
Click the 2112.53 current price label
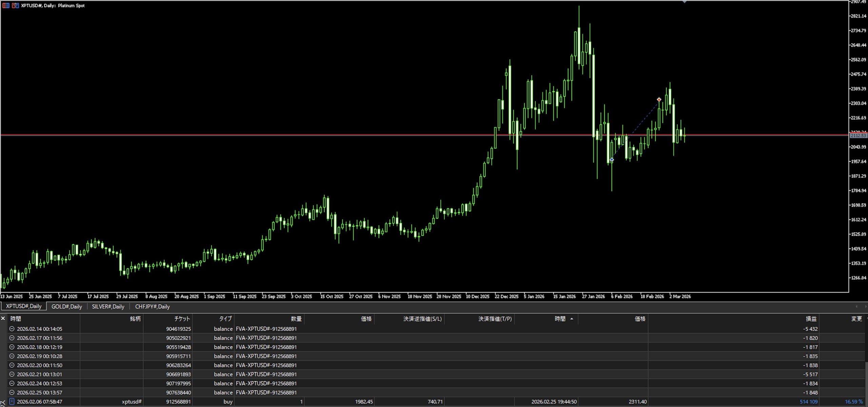pyautogui.click(x=858, y=136)
